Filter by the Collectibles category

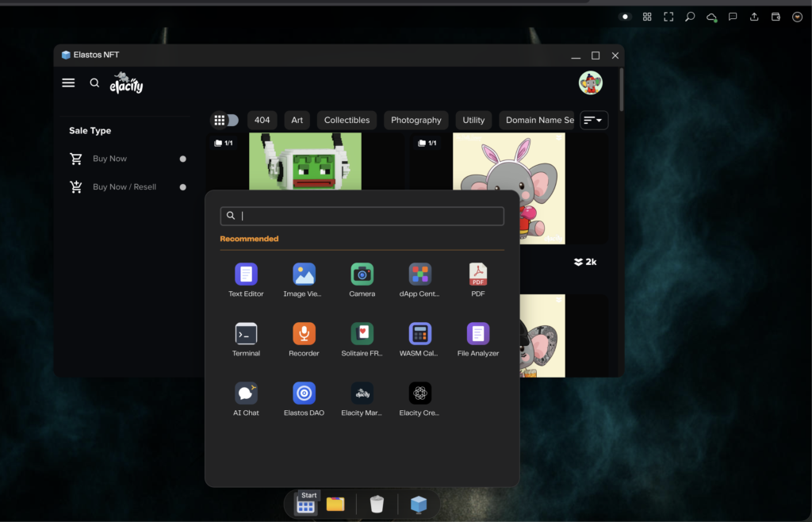click(347, 120)
